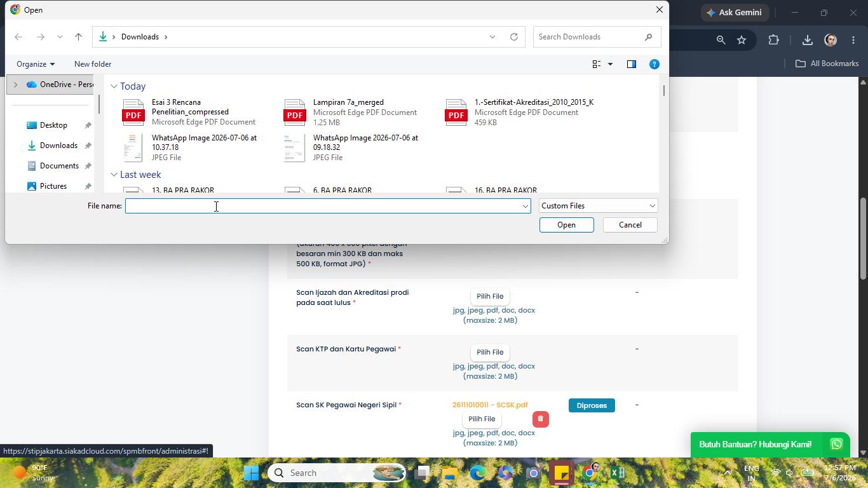
Task: Refresh the Downloads folder listing
Action: click(x=513, y=37)
